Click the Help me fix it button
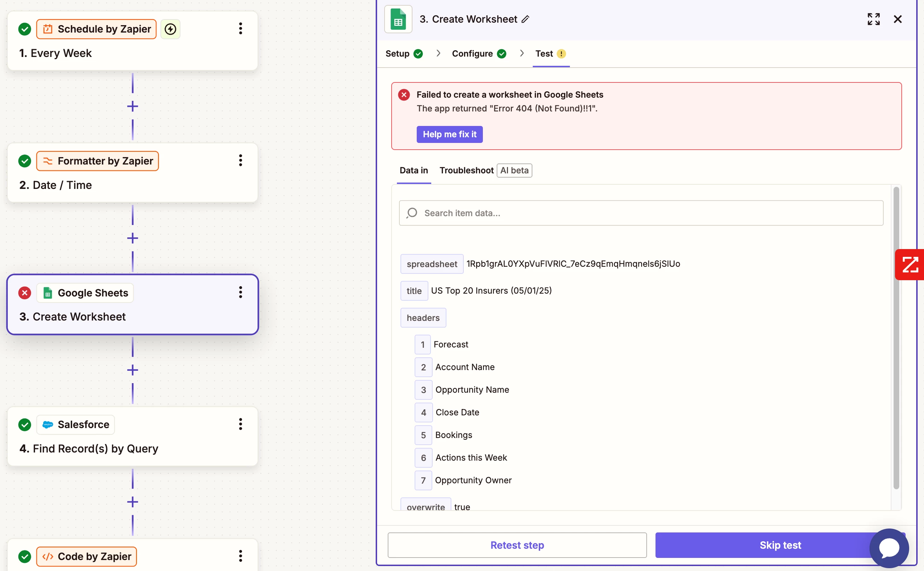Viewport: 924px width, 571px height. coord(449,134)
